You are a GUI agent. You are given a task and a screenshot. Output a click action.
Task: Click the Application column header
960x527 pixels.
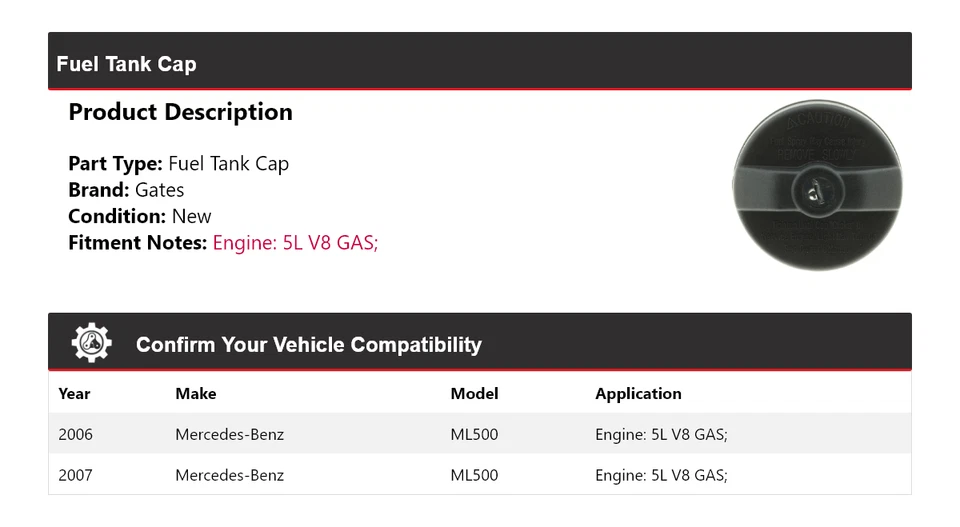point(638,394)
